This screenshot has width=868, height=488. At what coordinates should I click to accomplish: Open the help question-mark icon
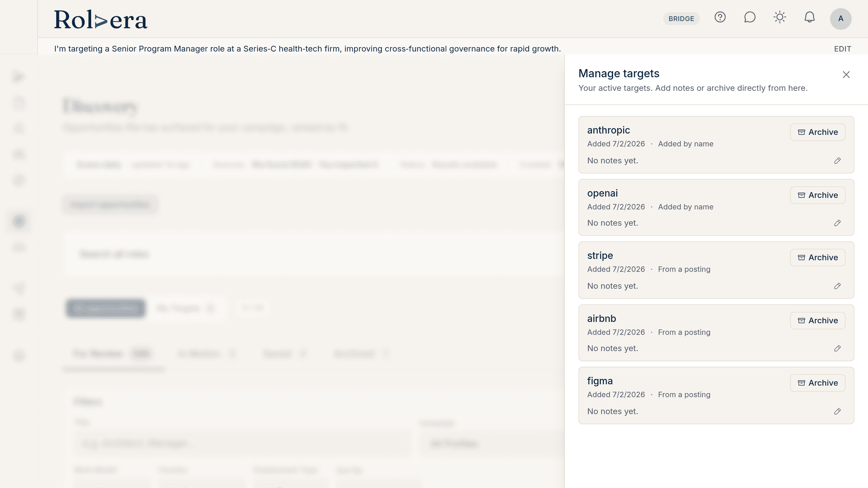720,17
